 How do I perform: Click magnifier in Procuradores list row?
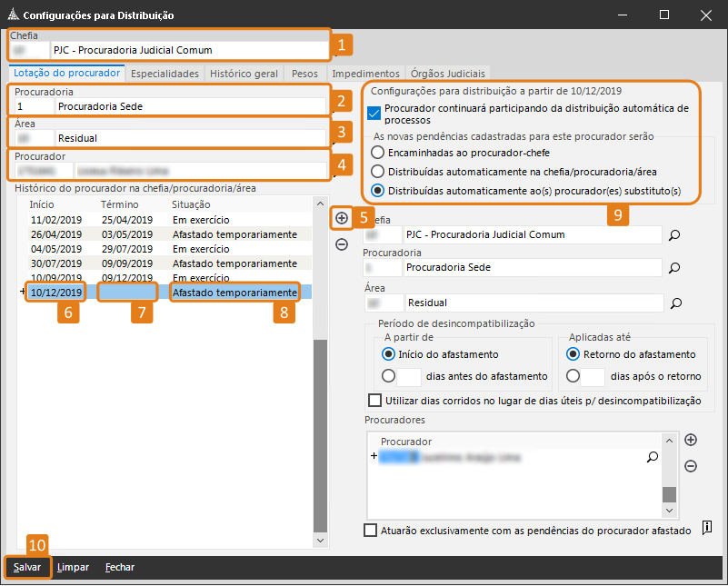click(x=652, y=457)
